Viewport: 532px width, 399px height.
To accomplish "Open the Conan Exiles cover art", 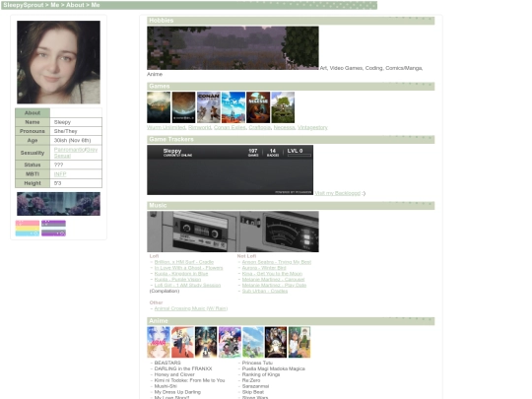I will (209, 107).
